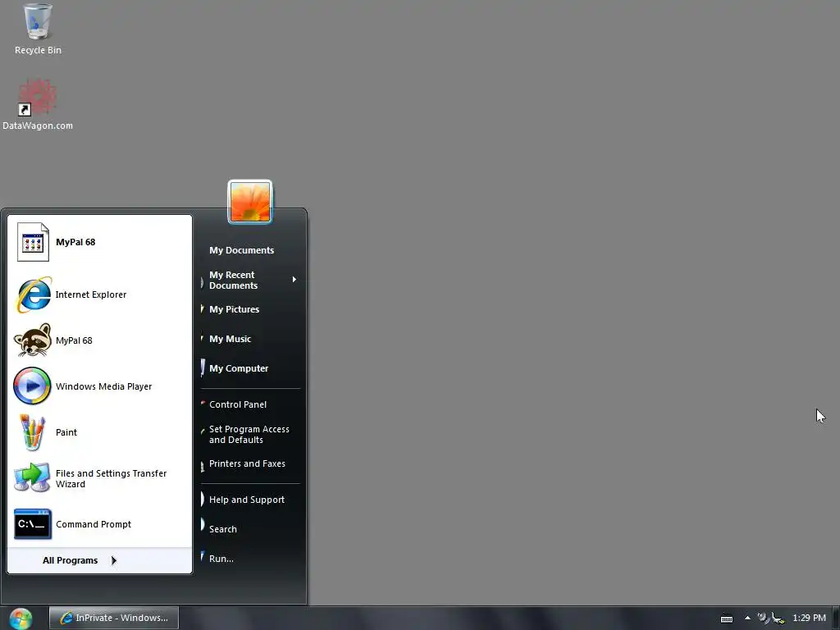This screenshot has height=630, width=840.
Task: Click the "Files and Settings Transfer Wizard" text
Action: [x=112, y=478]
